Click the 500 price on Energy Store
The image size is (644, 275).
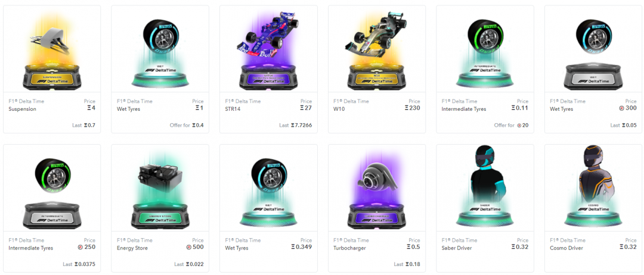click(x=194, y=247)
